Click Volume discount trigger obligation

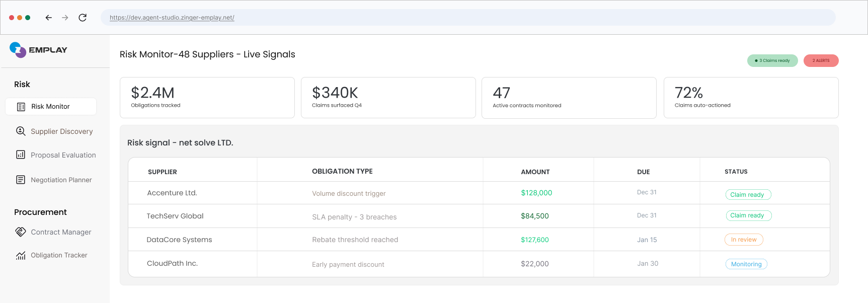[349, 193]
